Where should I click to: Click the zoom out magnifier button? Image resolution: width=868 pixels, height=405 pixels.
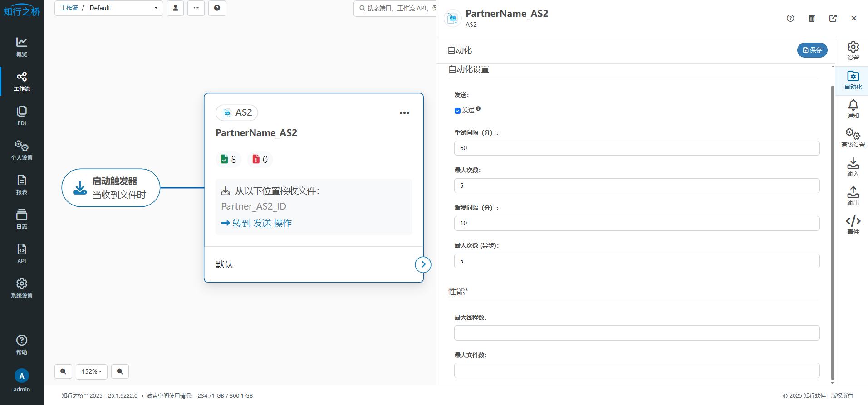click(x=120, y=371)
